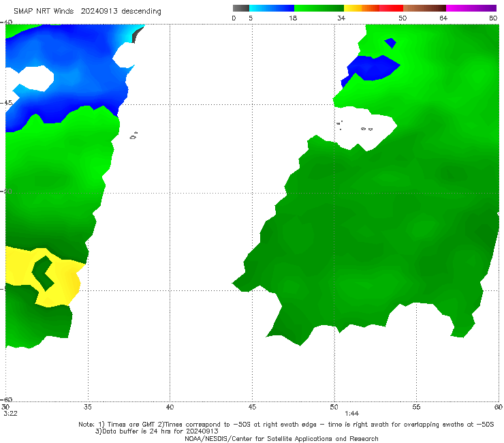The image size is (504, 443).
Task: Click the '50' color bar label
Action: (403, 18)
